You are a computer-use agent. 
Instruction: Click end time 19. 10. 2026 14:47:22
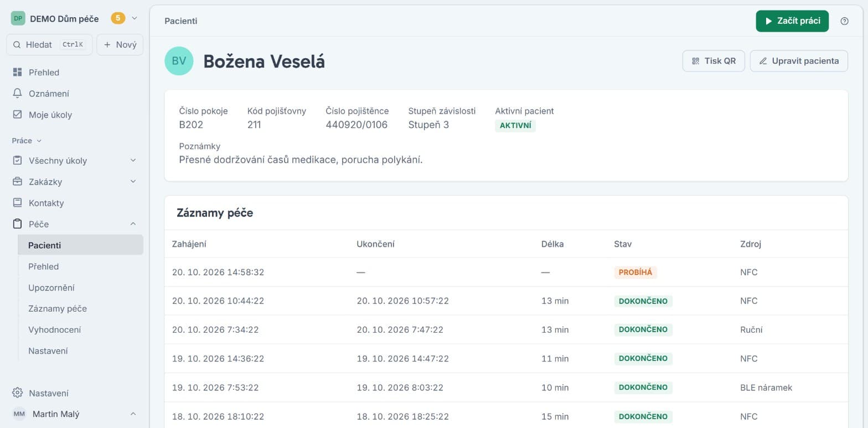coord(402,359)
